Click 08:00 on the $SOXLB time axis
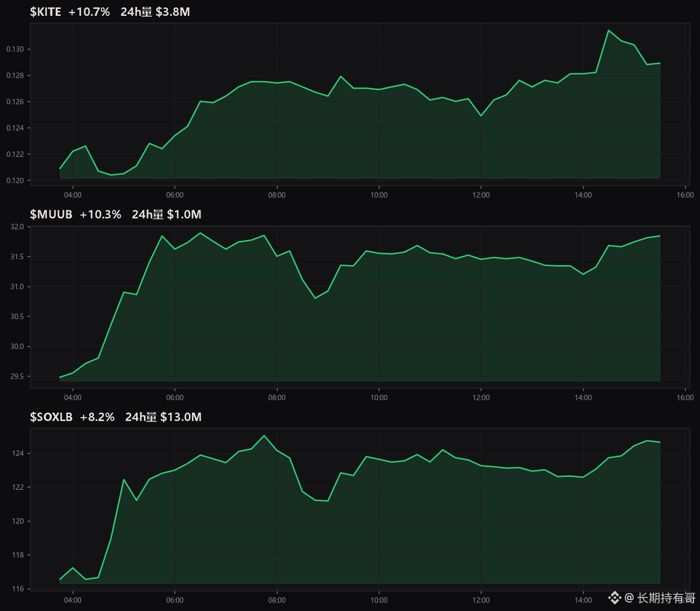700x611 pixels. (277, 600)
